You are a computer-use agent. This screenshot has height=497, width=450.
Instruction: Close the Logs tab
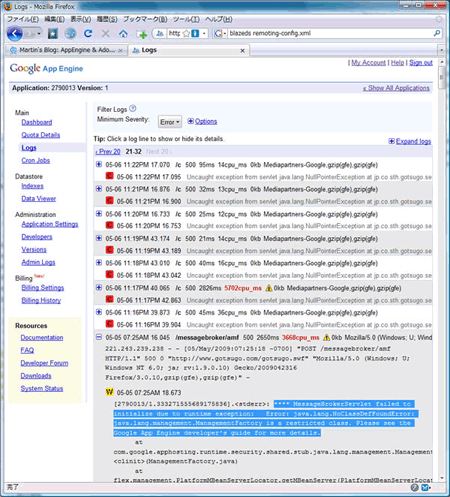(x=243, y=51)
